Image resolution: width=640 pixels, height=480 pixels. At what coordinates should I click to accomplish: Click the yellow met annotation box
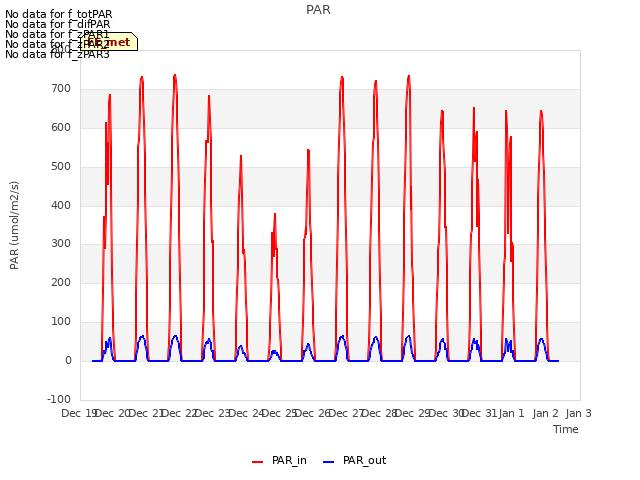[x=109, y=42]
